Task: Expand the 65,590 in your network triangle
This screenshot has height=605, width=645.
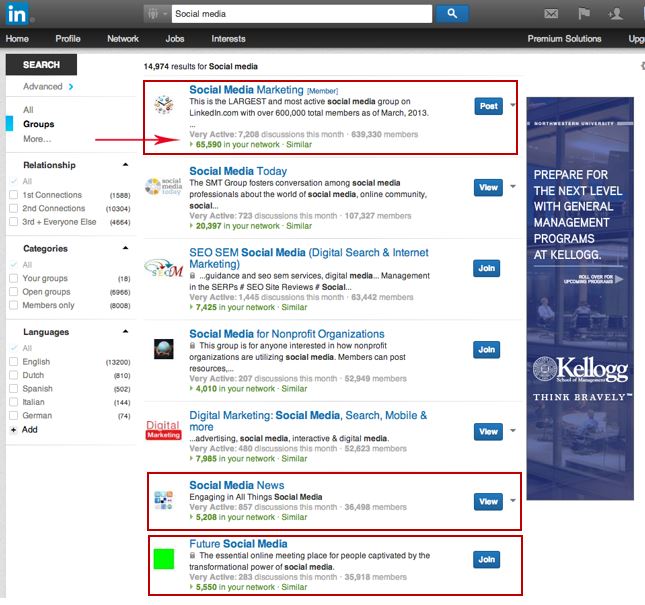Action: 191,144
